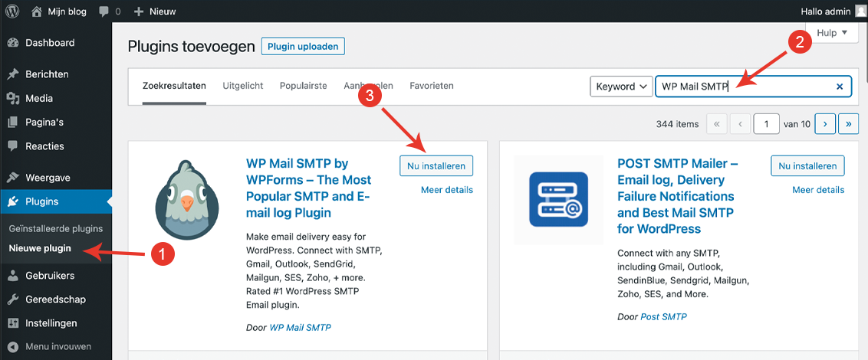Go to the next results page arrow
The height and width of the screenshot is (360, 868).
825,124
